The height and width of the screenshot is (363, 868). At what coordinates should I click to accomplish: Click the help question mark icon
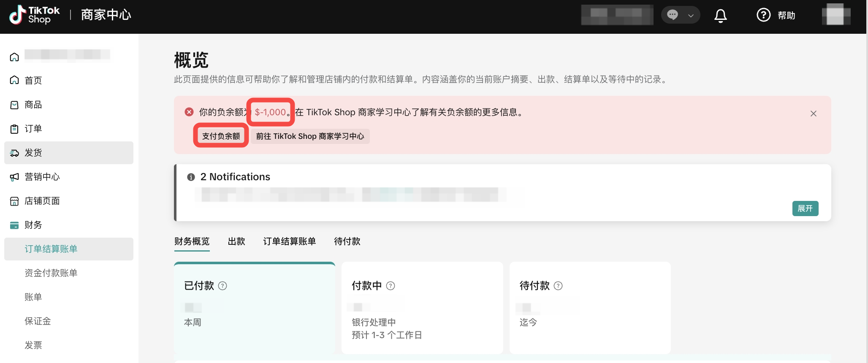[x=763, y=15]
